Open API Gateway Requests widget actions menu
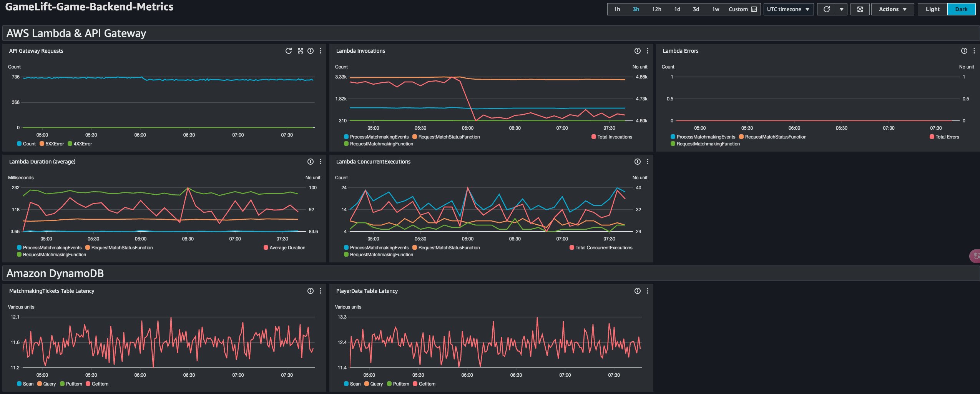 pyautogui.click(x=321, y=51)
